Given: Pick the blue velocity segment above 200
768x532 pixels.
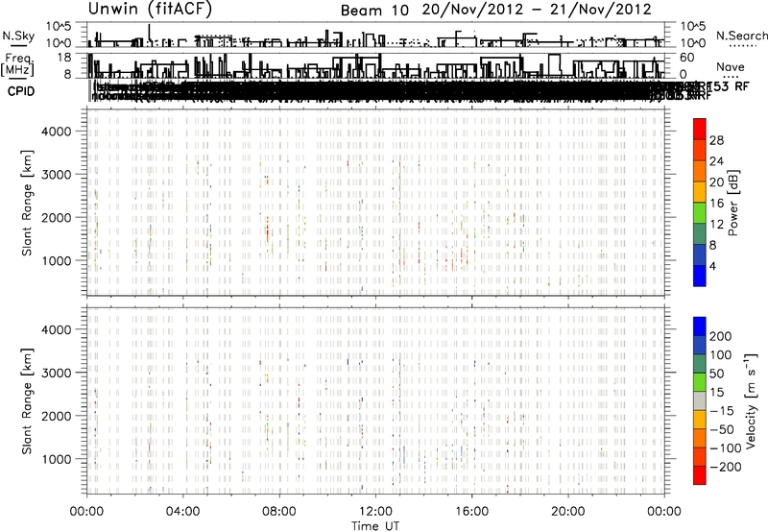Looking at the screenshot, I should pyautogui.click(x=700, y=326).
